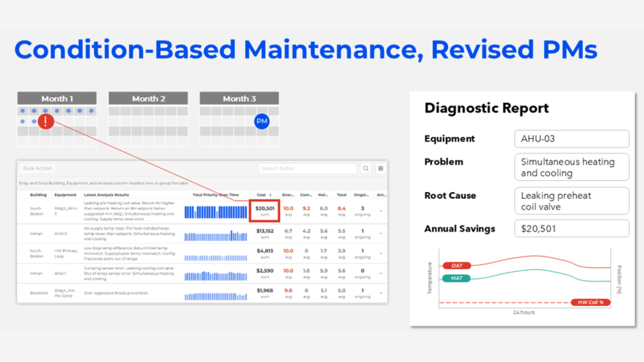Expand the first row's chevron for Bldg2_AHU-3

pos(380,211)
